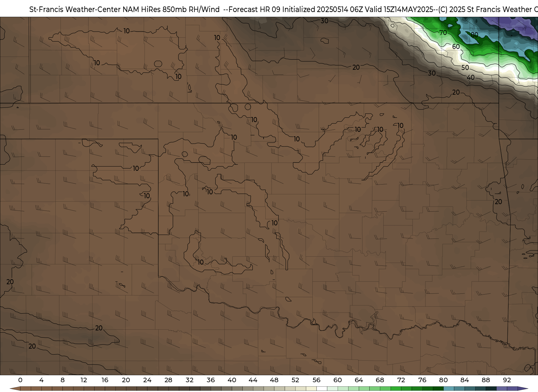Viewport: 538px width, 392px height.
Task: Click the colorbar tick label '8'
Action: coord(62,380)
